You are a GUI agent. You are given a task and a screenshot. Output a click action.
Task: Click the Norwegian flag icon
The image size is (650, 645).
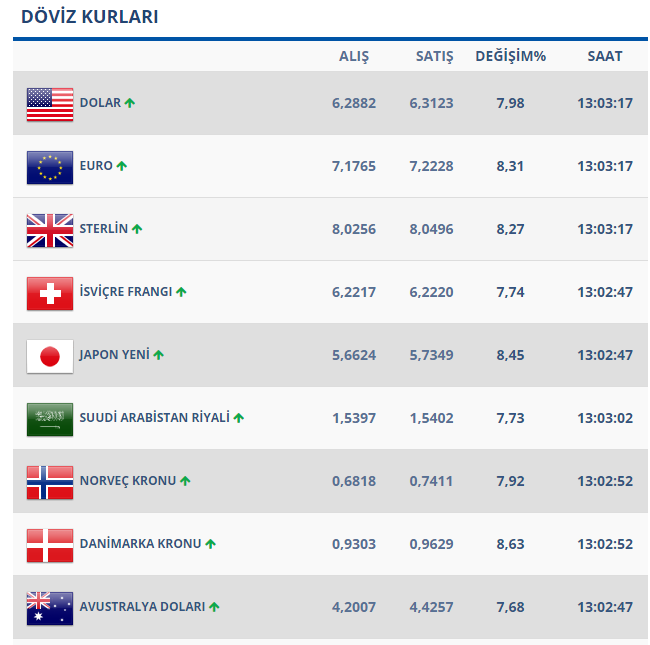[50, 482]
